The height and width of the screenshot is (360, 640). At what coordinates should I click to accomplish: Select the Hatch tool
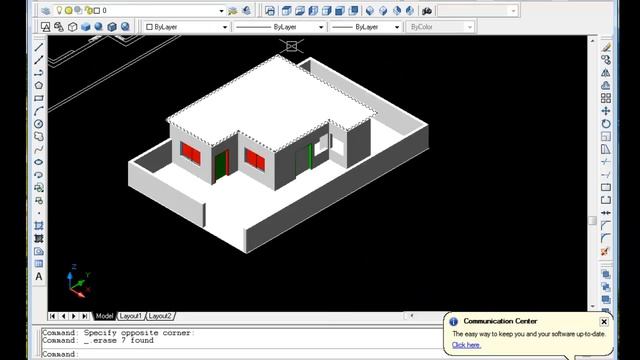pyautogui.click(x=39, y=226)
